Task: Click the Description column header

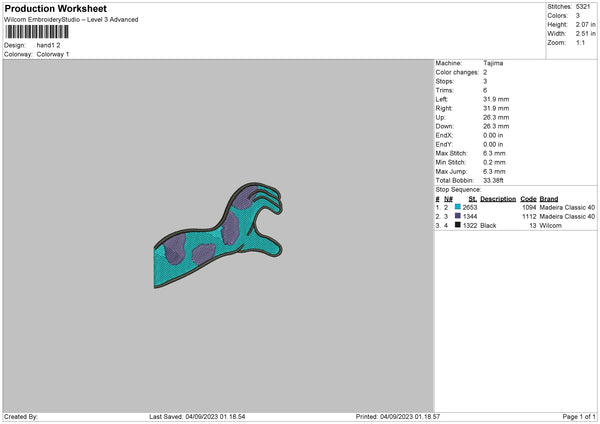Action: pos(498,199)
